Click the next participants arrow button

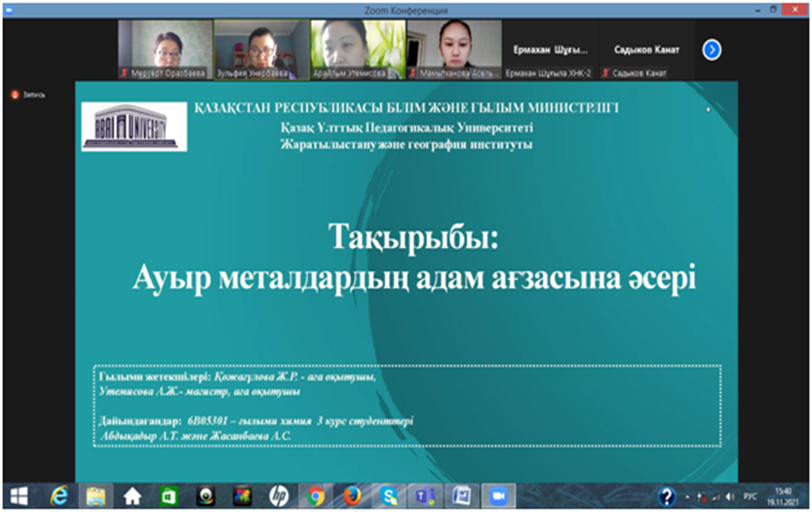coord(712,50)
